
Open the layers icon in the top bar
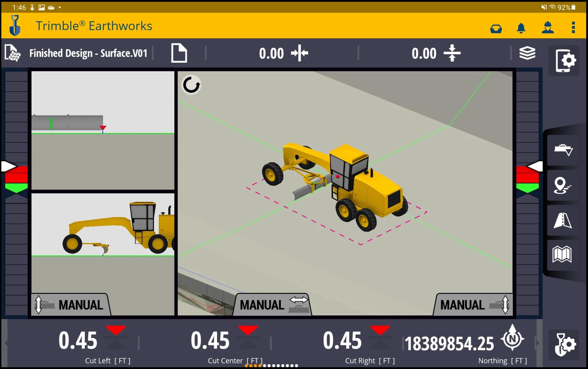527,53
